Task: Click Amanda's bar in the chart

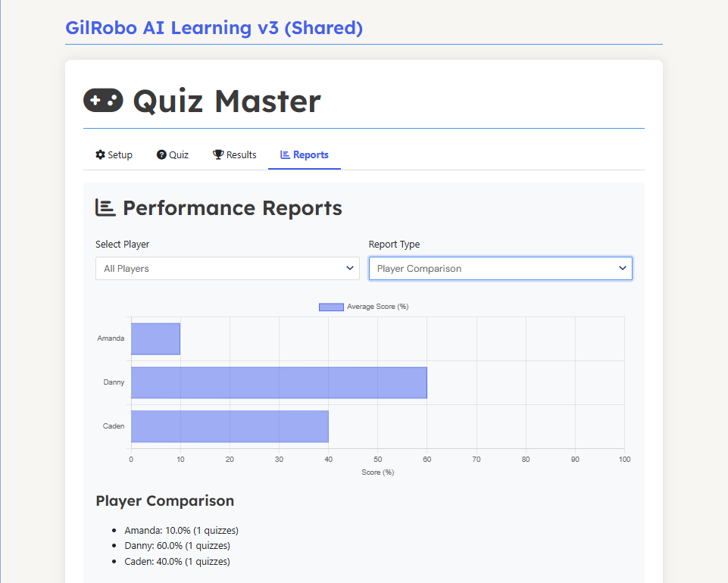Action: click(155, 338)
